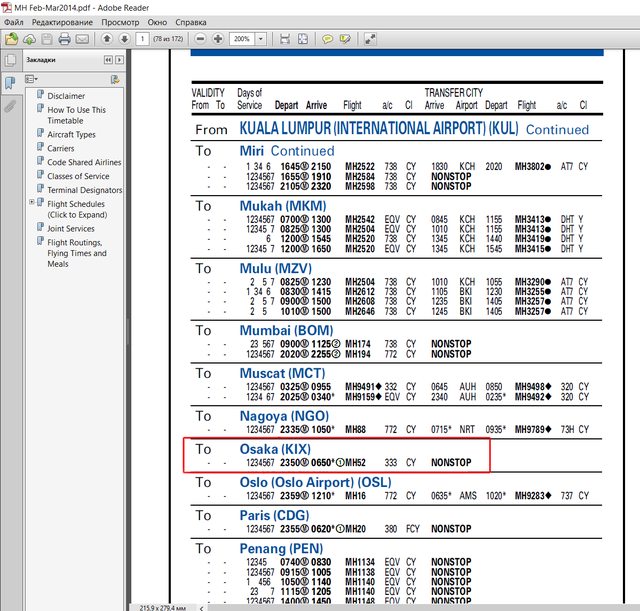Screen dimensions: 640x611
Task: Click the Paris (CDG) destination heading
Action: coord(274,515)
